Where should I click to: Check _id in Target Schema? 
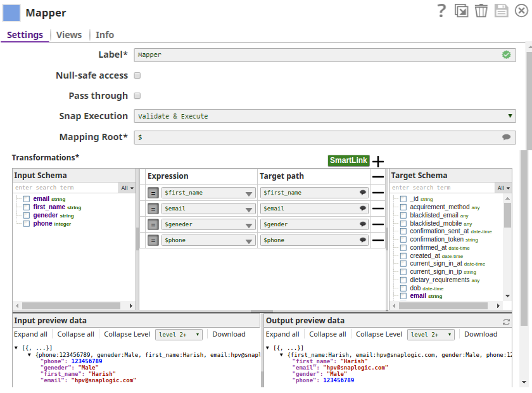(x=403, y=199)
